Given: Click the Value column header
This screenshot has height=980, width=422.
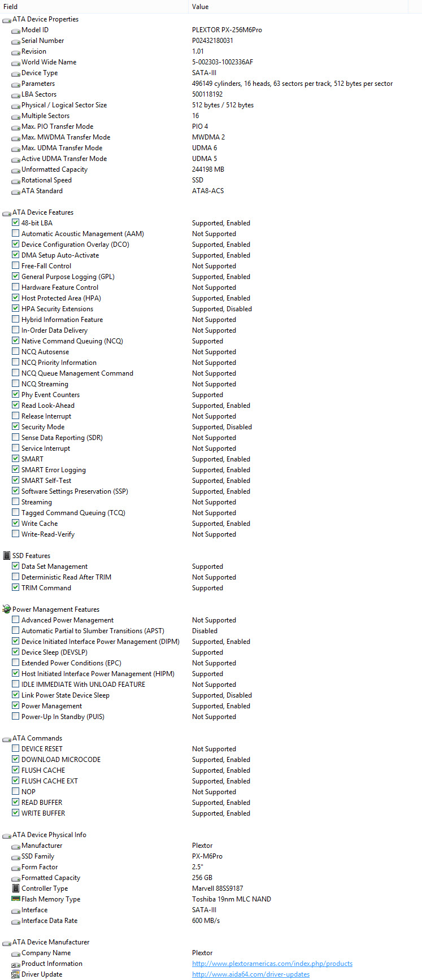Looking at the screenshot, I should (298, 7).
